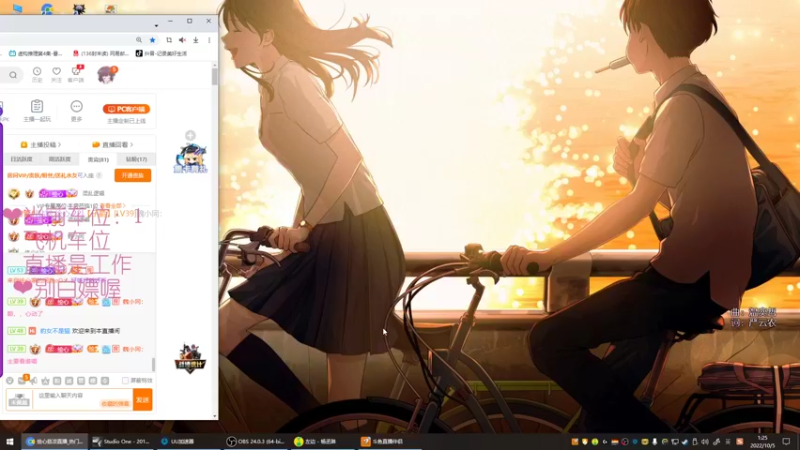Switch to the 贵宾(81) tab
This screenshot has width=800, height=450.
98,159
